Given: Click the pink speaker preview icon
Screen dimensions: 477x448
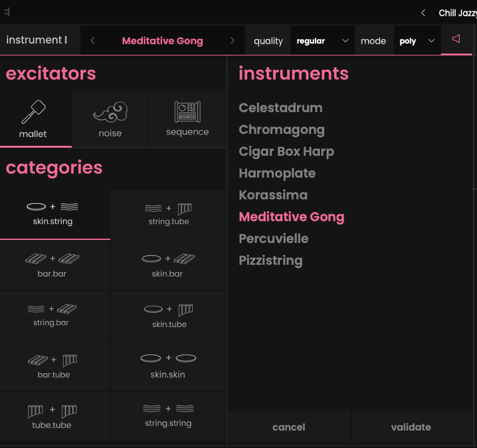Looking at the screenshot, I should pyautogui.click(x=456, y=39).
